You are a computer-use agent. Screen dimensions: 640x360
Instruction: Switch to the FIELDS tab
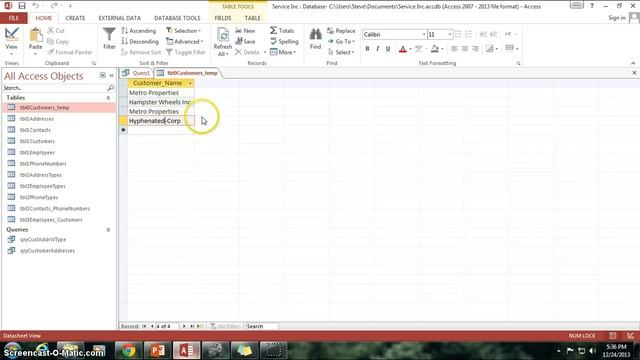pos(223,18)
